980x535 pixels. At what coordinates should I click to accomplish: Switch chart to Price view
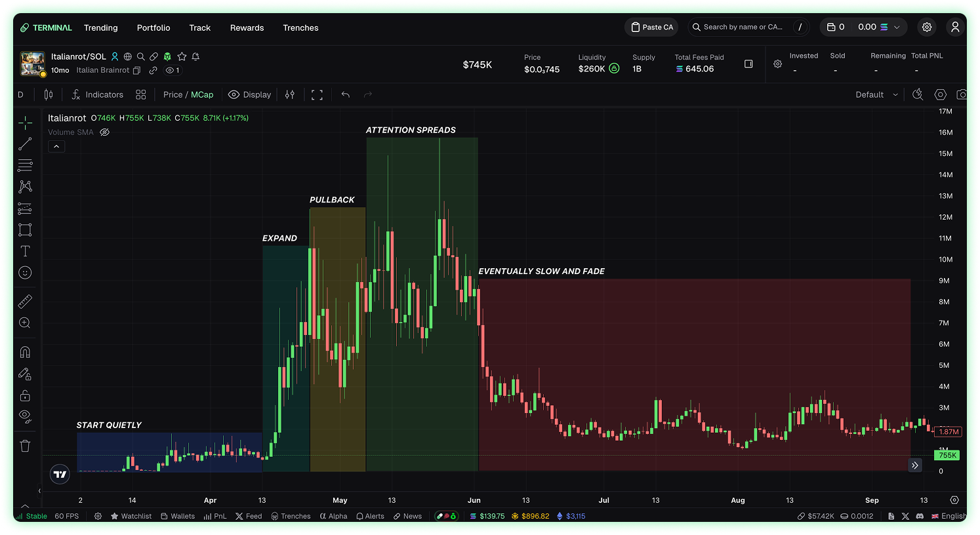coord(173,95)
